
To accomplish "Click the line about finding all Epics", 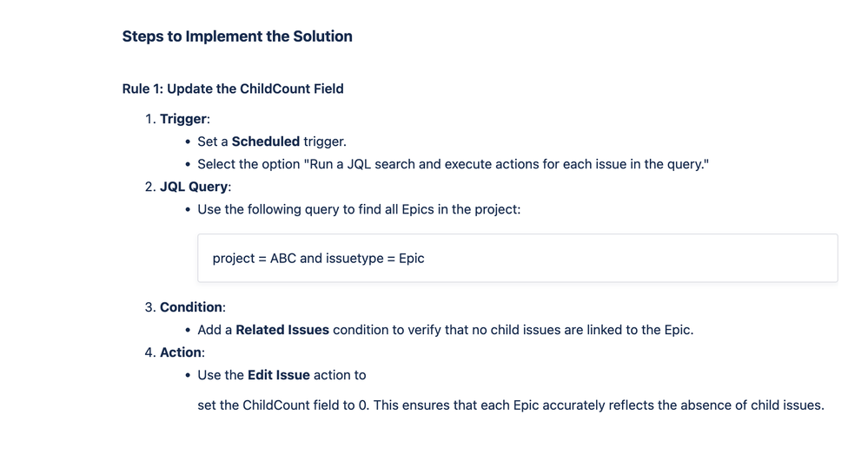I will pos(359,209).
